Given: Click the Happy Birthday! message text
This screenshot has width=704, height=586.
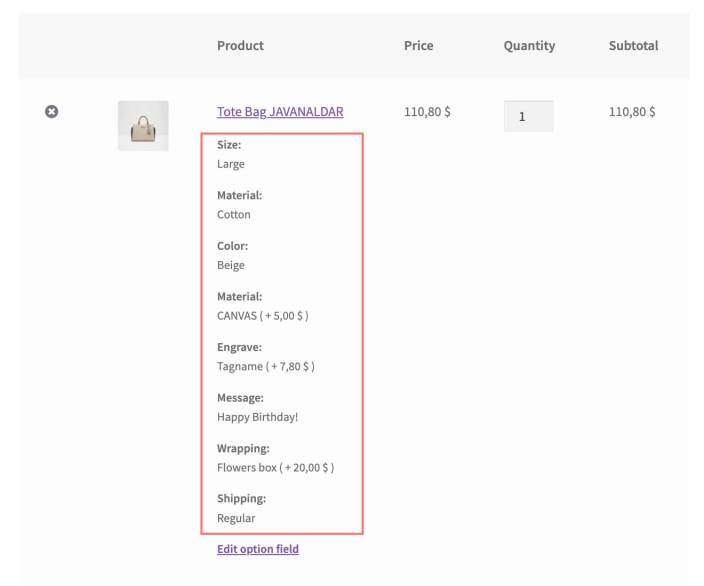Looking at the screenshot, I should 257,417.
